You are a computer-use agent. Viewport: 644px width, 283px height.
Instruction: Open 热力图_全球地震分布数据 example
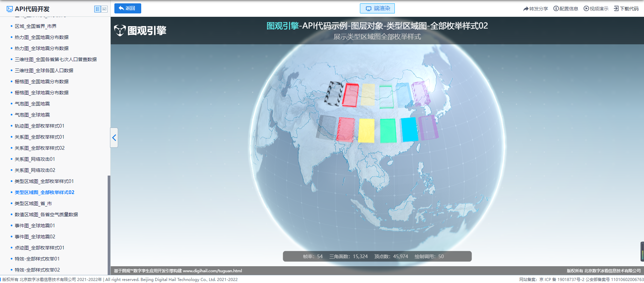pos(42,48)
